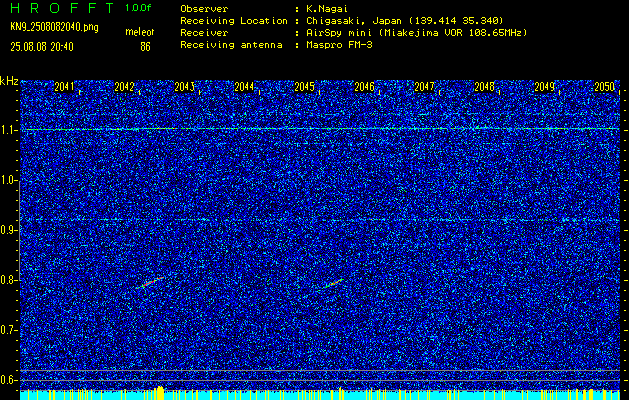This screenshot has width=629, height=400.
Task: Click the 0.9 frequency axis label
Action: (x=8, y=230)
